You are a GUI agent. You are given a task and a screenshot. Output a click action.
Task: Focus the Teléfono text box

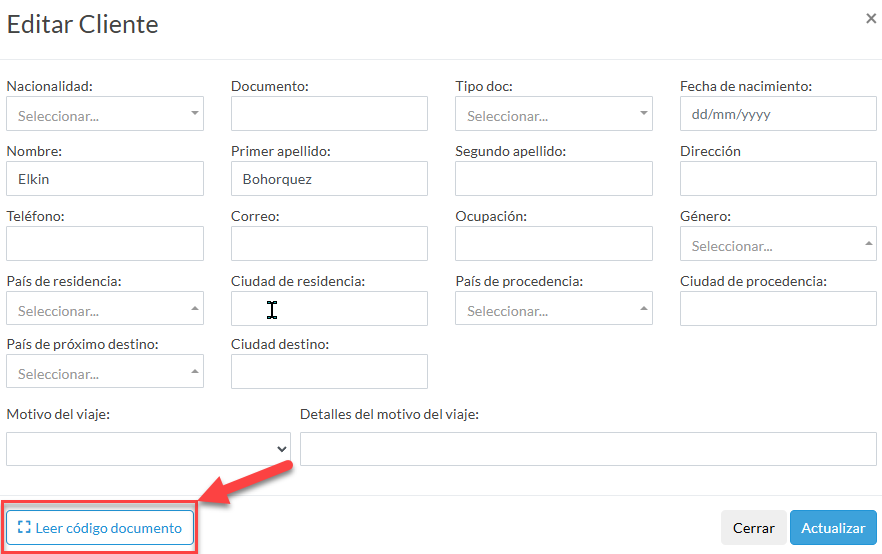coord(105,244)
